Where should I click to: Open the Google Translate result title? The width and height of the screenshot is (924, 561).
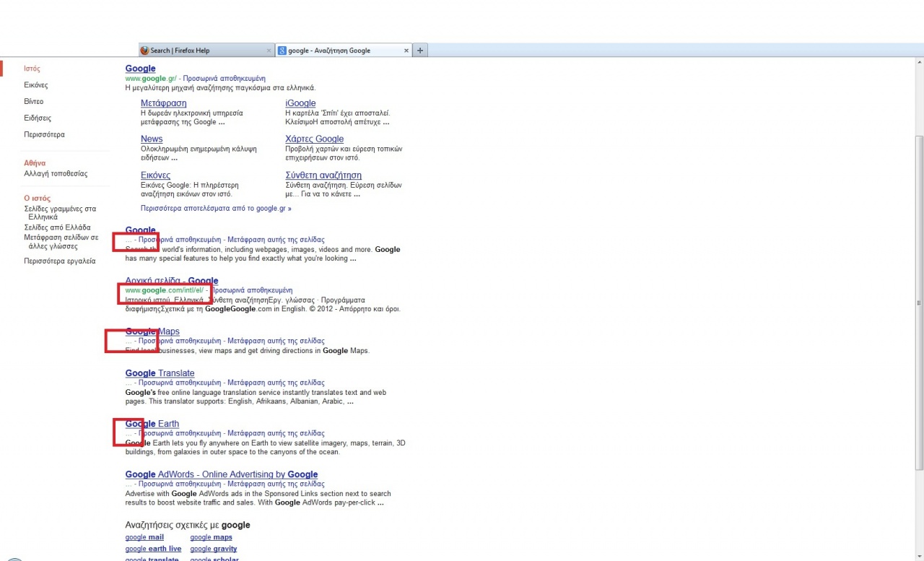(x=160, y=373)
